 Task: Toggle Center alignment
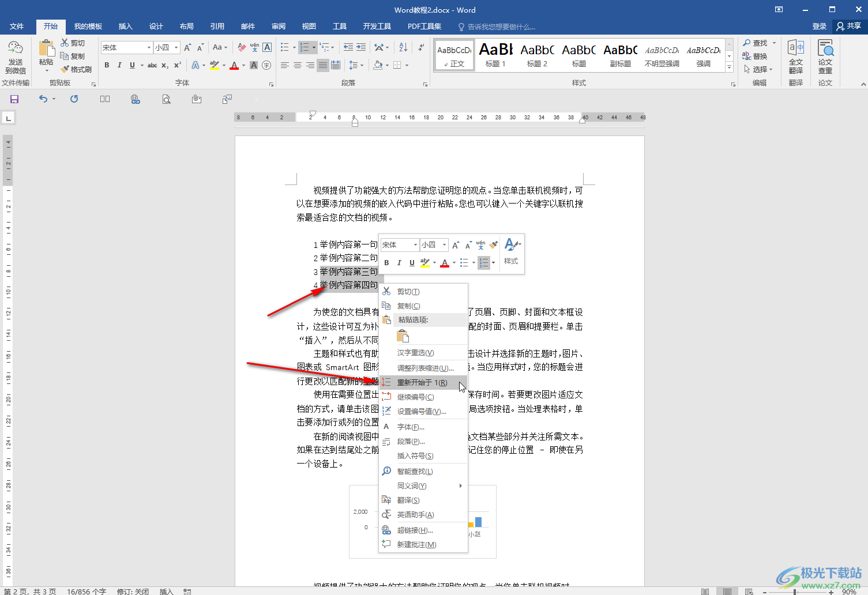coord(298,65)
